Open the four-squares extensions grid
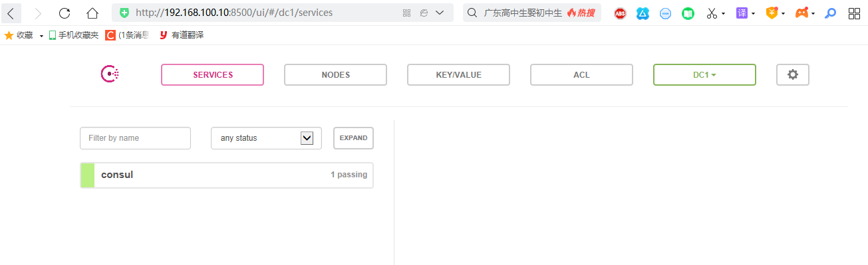 (854, 13)
